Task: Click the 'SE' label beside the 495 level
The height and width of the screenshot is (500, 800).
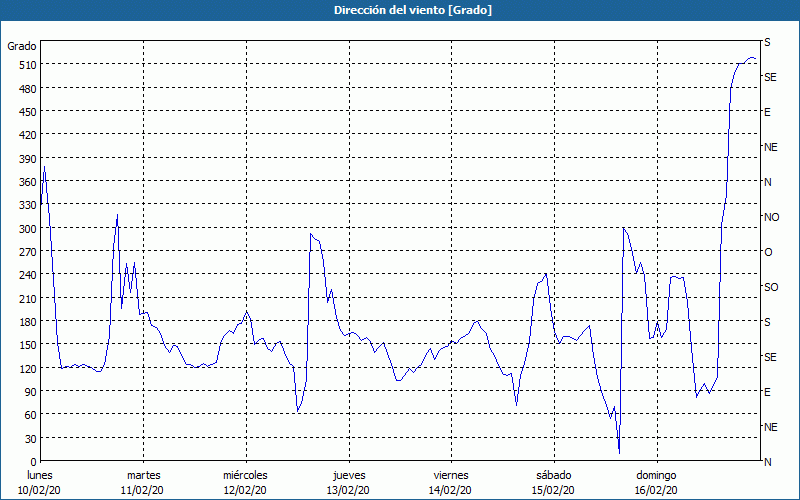Action: tap(770, 77)
